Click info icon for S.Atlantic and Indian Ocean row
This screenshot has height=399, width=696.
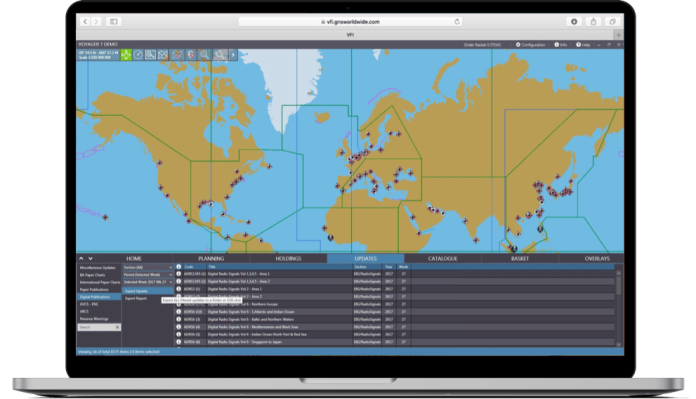coord(178,312)
